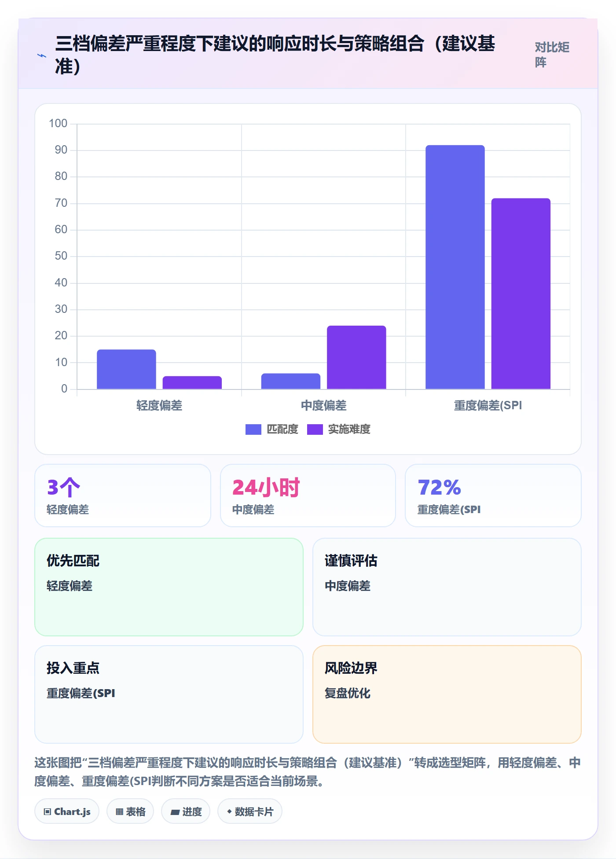This screenshot has height=859, width=616.
Task: Click the 对比矩阵 badge in header
Action: click(x=552, y=55)
